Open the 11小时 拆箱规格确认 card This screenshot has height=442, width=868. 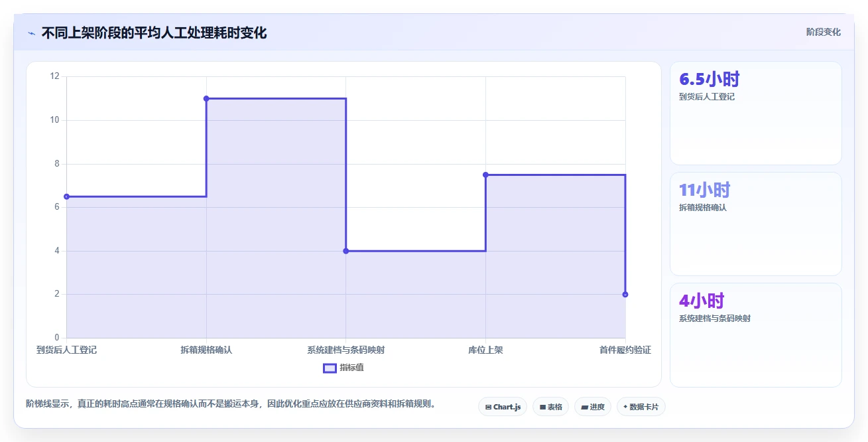(756, 224)
